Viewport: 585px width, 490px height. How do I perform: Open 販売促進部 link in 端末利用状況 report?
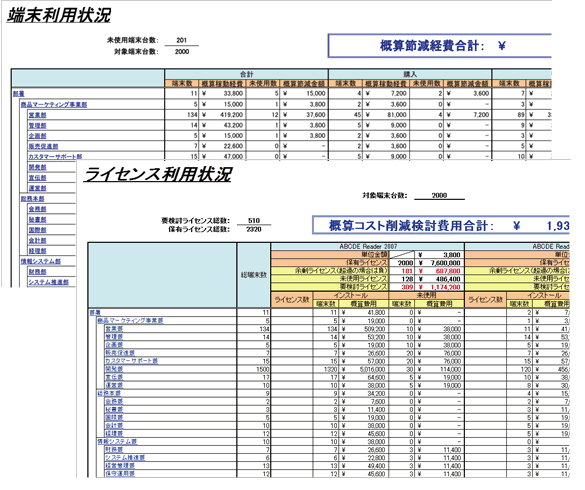(x=43, y=146)
